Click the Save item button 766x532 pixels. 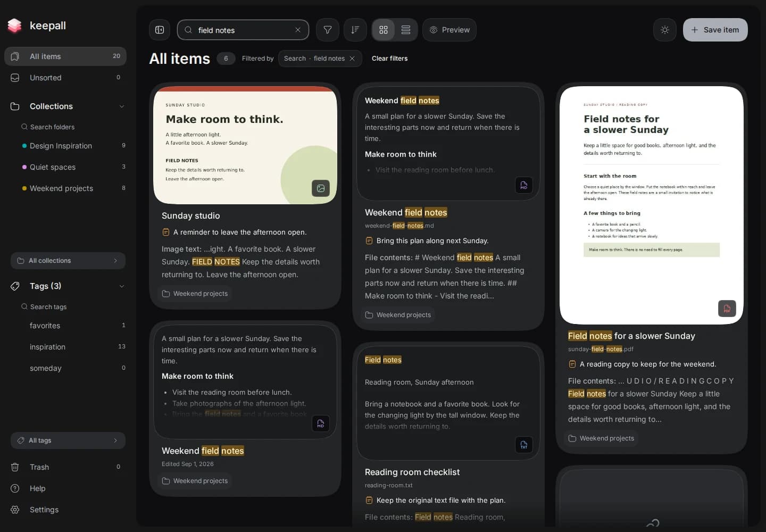click(715, 30)
